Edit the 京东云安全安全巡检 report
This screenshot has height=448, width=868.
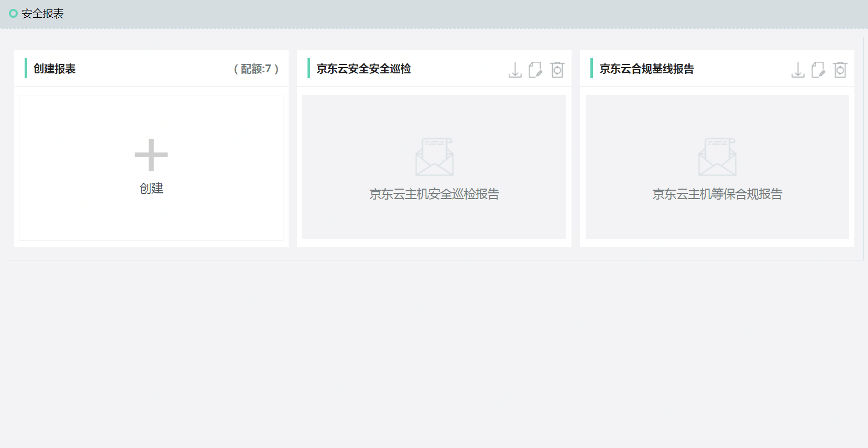535,70
